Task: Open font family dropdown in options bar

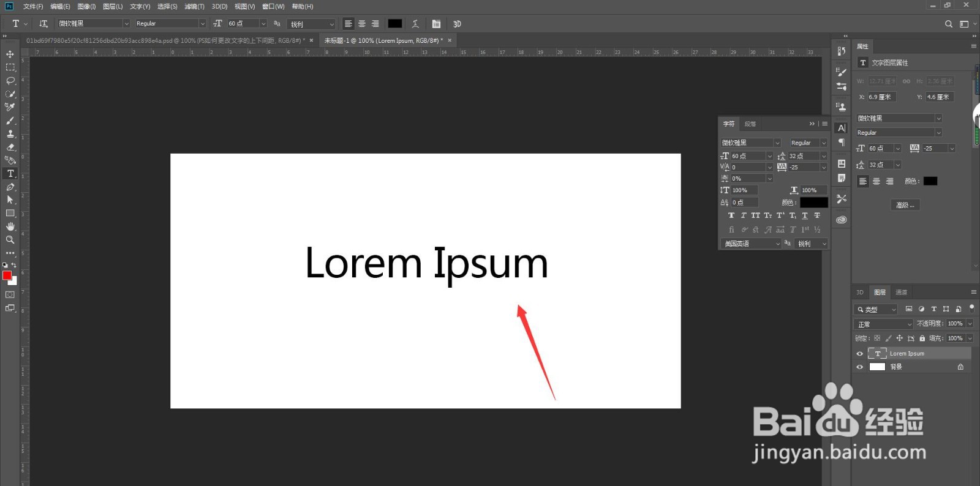Action: click(x=127, y=23)
